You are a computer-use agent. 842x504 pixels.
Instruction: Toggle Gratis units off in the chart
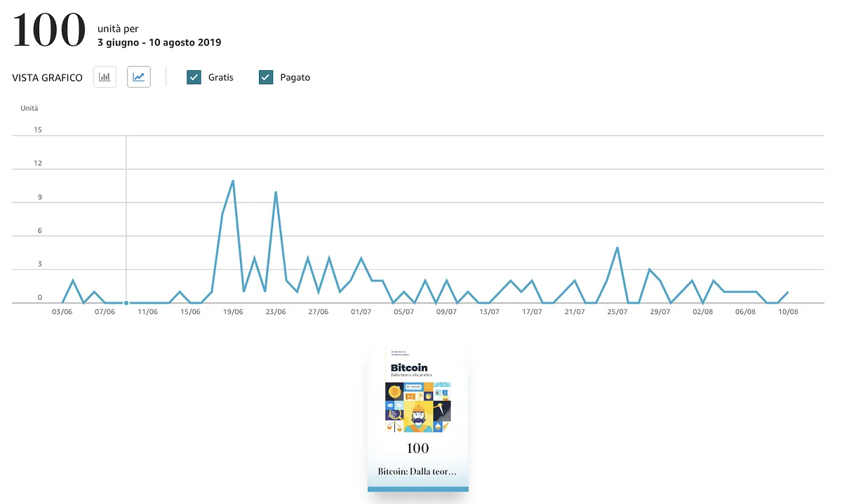194,77
